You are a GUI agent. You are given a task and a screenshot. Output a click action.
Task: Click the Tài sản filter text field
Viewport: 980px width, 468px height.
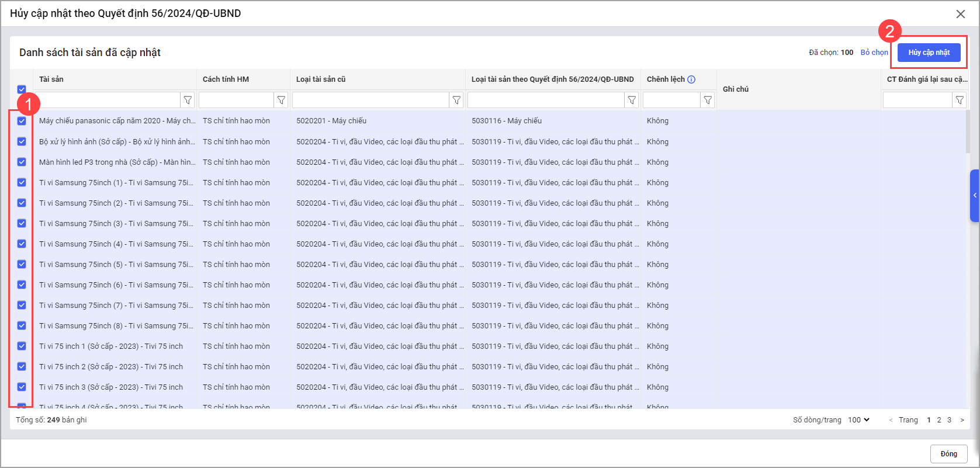pyautogui.click(x=107, y=100)
